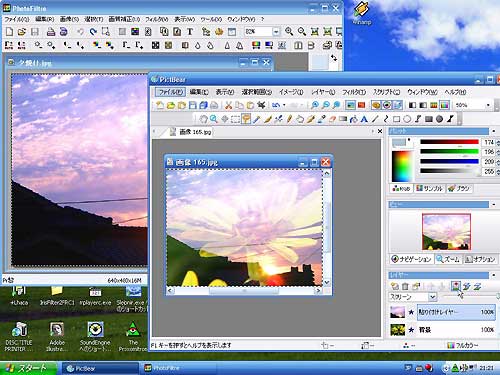Pick a color from the spectrum box
This screenshot has width=500, height=375.
coord(402,166)
